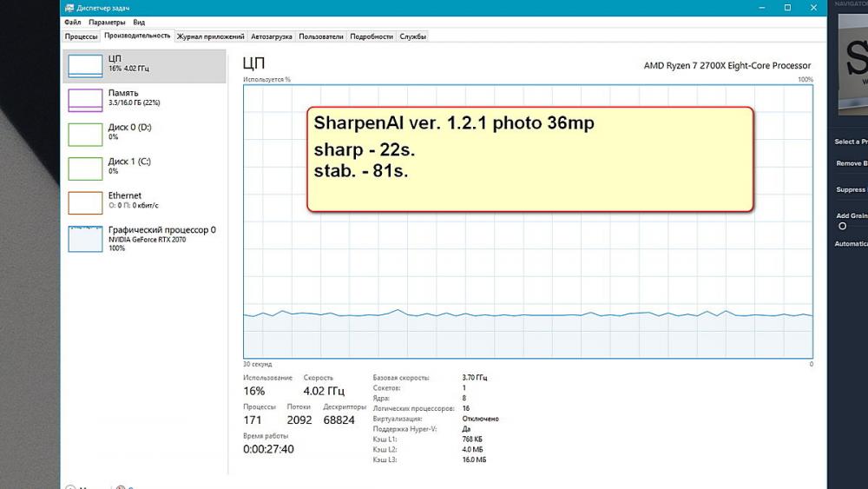Open the Параметры menu
The height and width of the screenshot is (489, 868).
click(107, 23)
